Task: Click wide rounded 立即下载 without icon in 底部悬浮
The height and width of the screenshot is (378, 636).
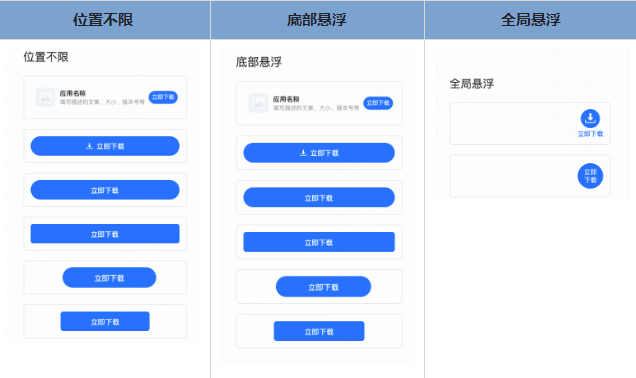Action: click(x=319, y=198)
